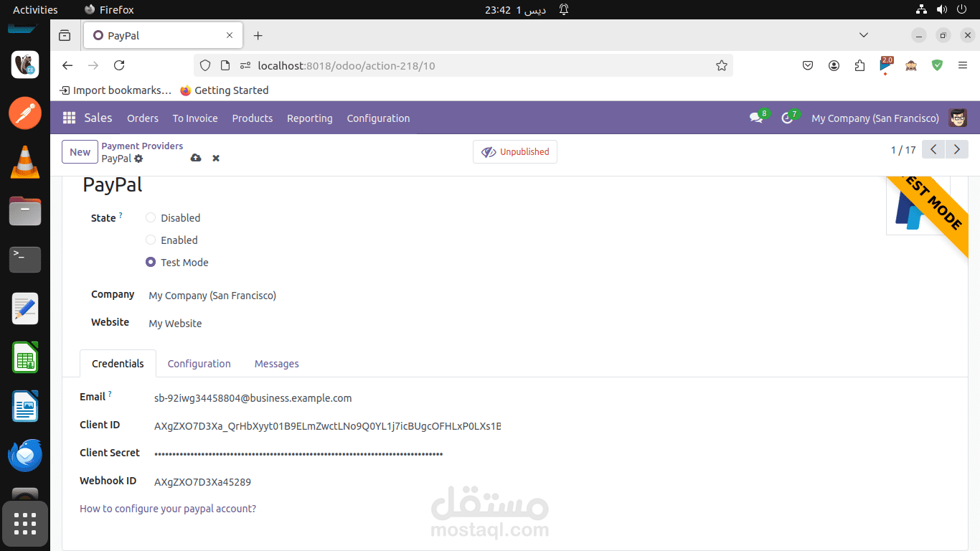Go back to Payment Providers breadcrumb
980x551 pixels.
point(142,146)
